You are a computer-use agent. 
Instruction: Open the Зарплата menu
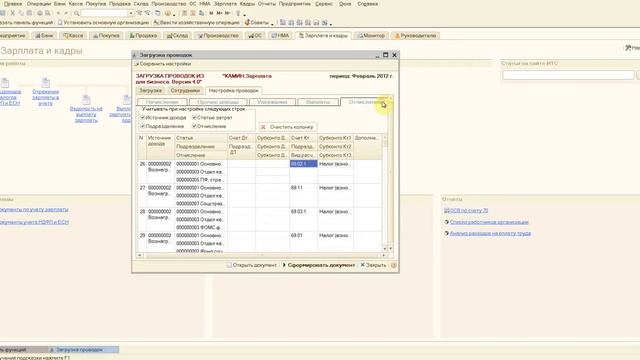(x=225, y=4)
